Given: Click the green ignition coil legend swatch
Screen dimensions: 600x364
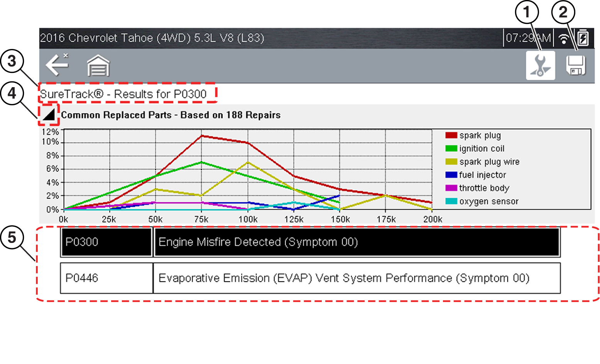Looking at the screenshot, I should [451, 148].
